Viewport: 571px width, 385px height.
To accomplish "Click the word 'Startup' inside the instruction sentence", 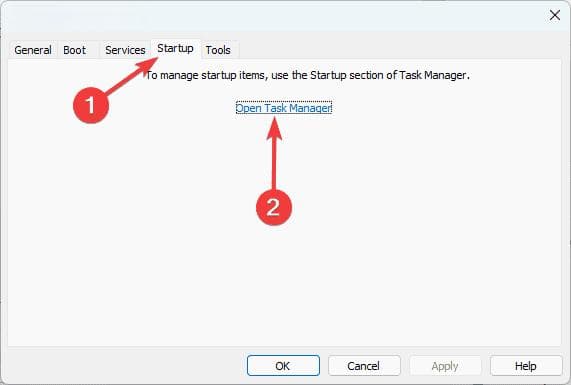I will 328,75.
